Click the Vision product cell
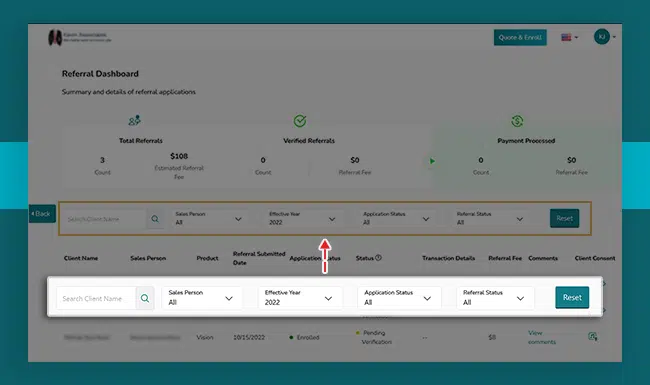The height and width of the screenshot is (385, 650). tap(205, 337)
